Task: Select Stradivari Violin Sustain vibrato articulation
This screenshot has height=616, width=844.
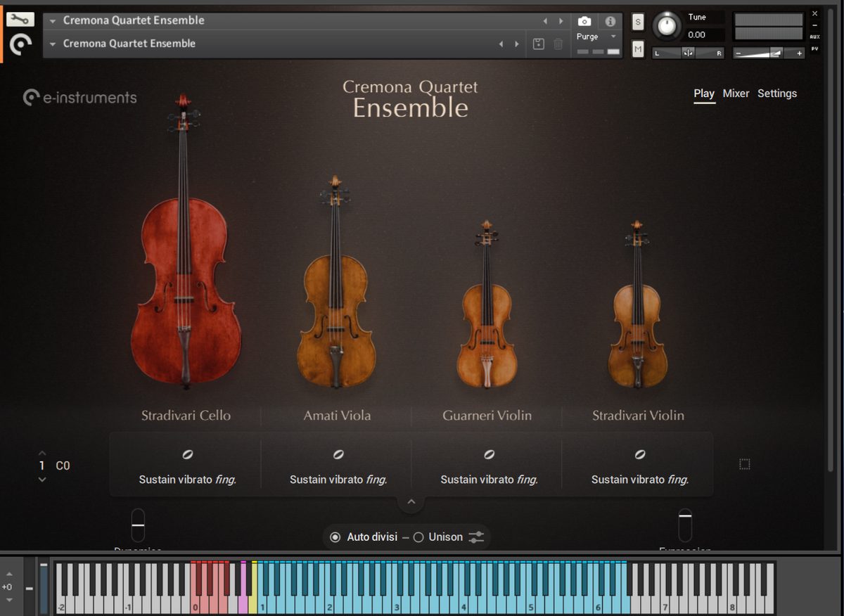Action: [639, 480]
